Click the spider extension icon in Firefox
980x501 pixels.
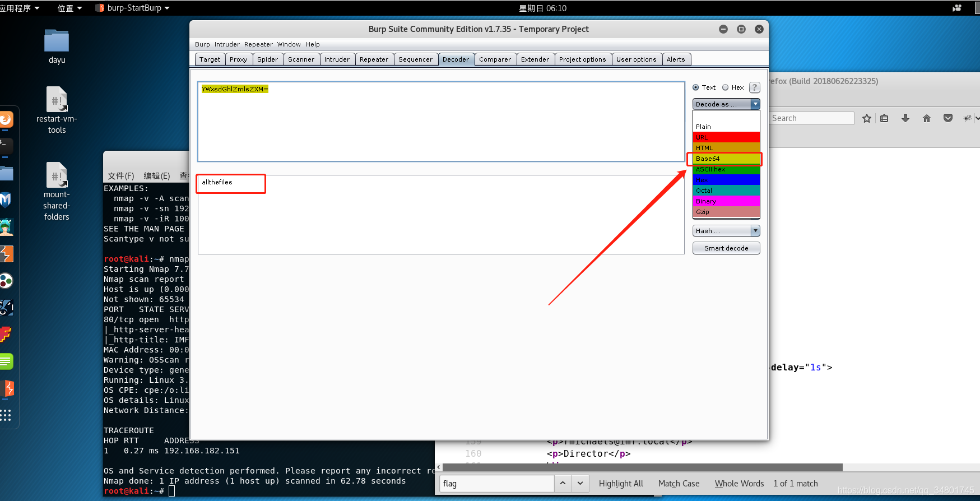click(967, 118)
